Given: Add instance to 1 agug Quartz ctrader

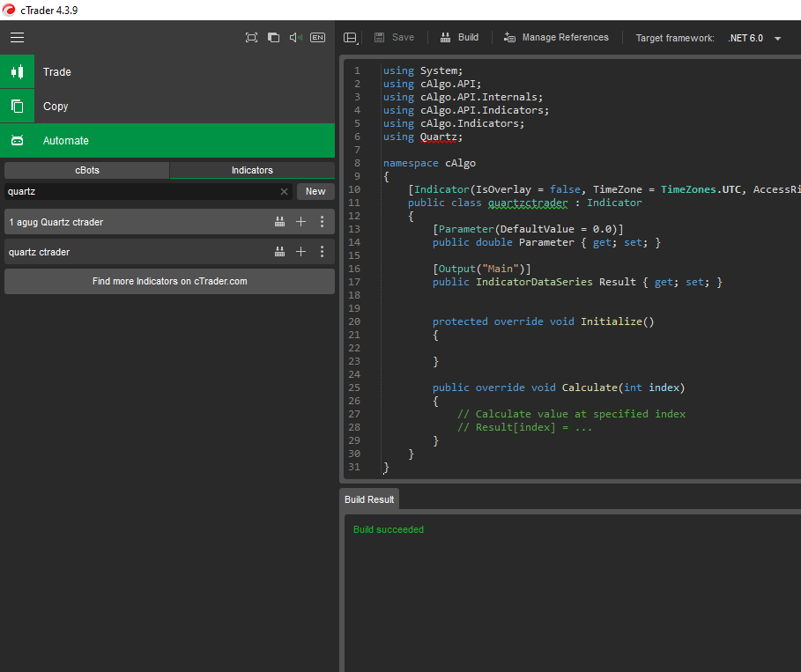Looking at the screenshot, I should pos(300,222).
